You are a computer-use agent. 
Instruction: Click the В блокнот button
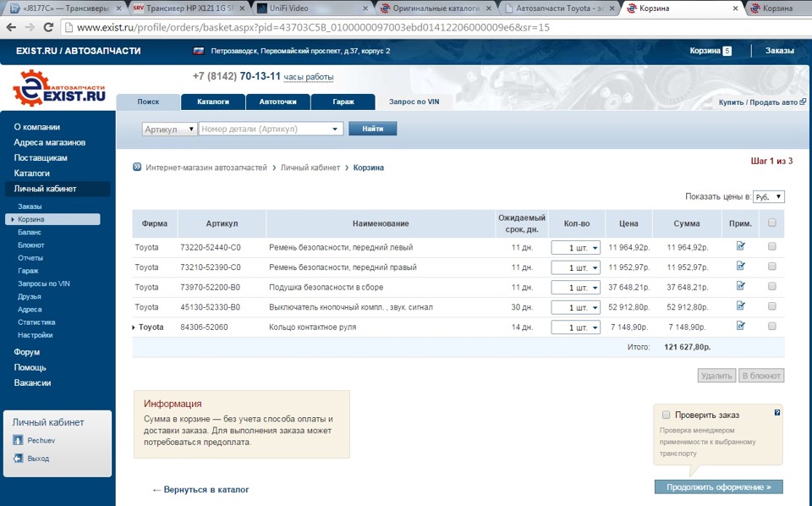click(x=760, y=376)
